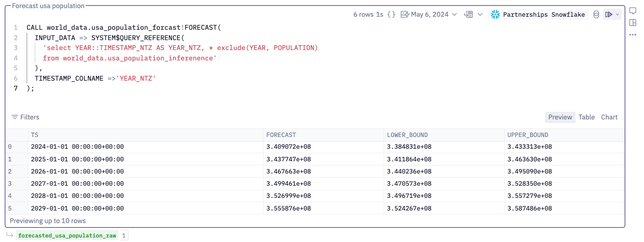Click the schema browser icon next to run
Viewport: 644px width, 242px height.
tap(596, 14)
